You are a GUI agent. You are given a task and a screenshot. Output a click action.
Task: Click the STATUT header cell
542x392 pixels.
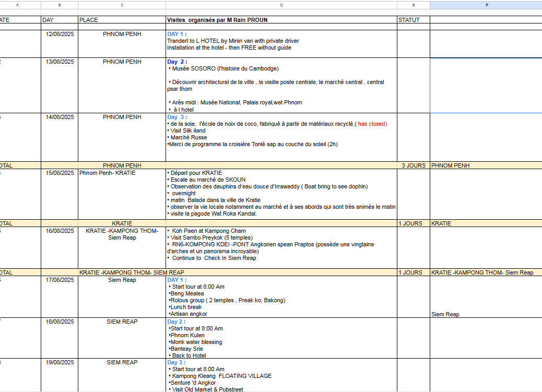(414, 20)
